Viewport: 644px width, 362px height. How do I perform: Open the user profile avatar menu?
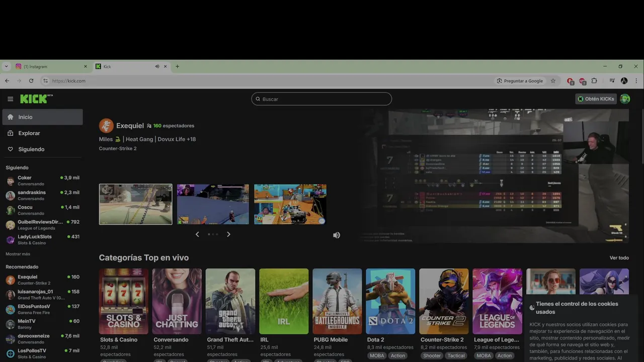coord(625,99)
